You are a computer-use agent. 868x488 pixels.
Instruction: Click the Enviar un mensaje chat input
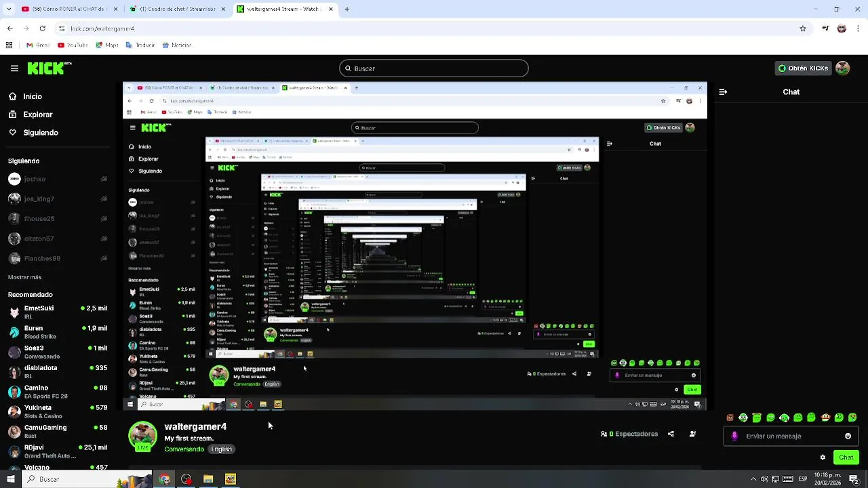click(791, 436)
